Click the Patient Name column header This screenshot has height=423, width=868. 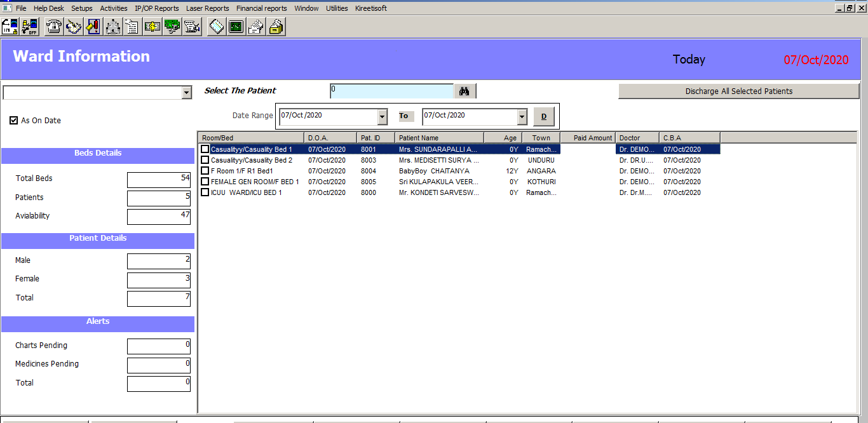coord(438,138)
